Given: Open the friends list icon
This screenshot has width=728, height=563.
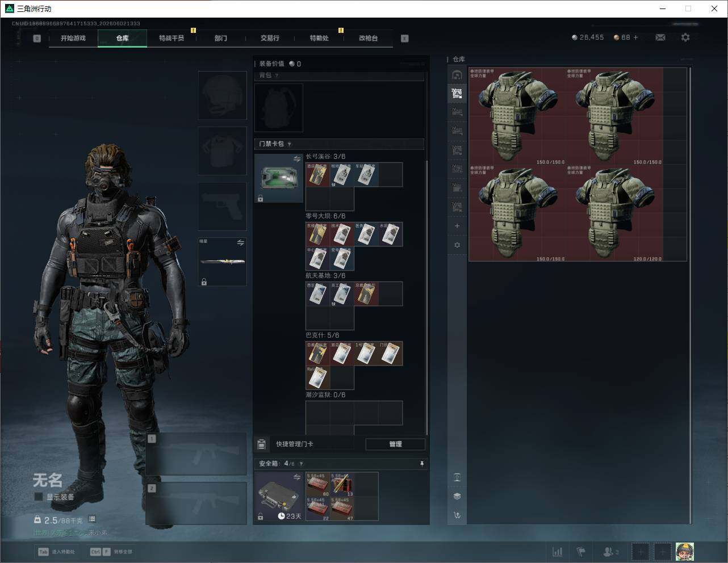Looking at the screenshot, I should [x=610, y=552].
